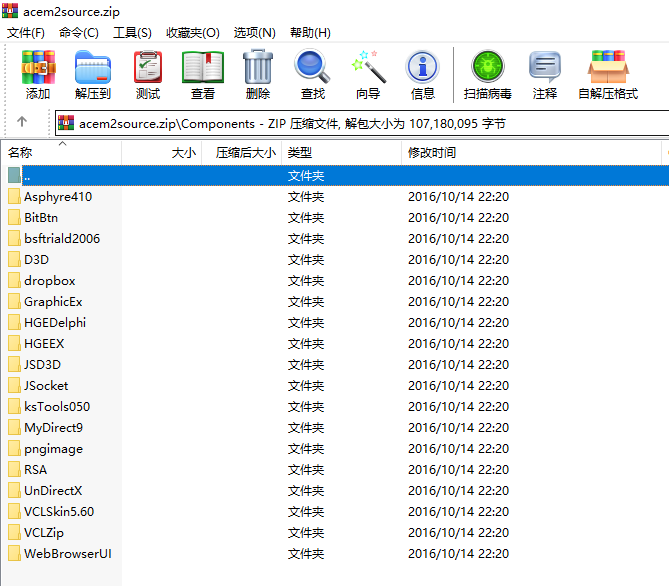The image size is (669, 586).
Task: Select the parent '..' folder row
Action: click(337, 175)
